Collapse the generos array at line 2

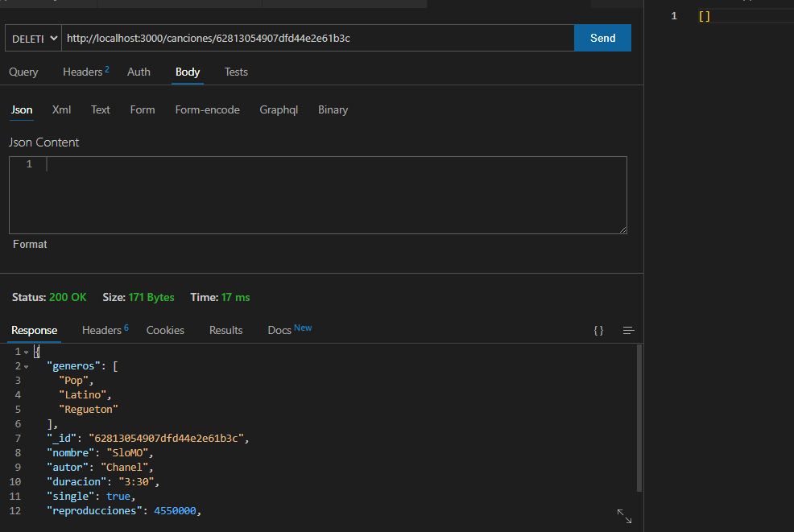tap(27, 366)
